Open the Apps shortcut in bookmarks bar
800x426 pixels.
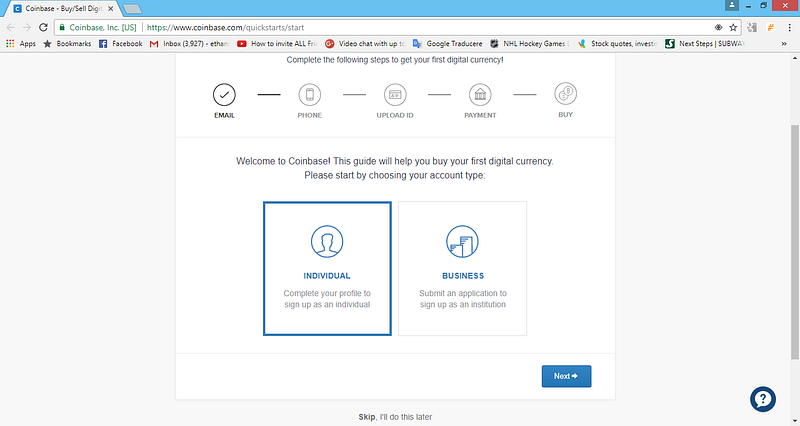point(20,44)
